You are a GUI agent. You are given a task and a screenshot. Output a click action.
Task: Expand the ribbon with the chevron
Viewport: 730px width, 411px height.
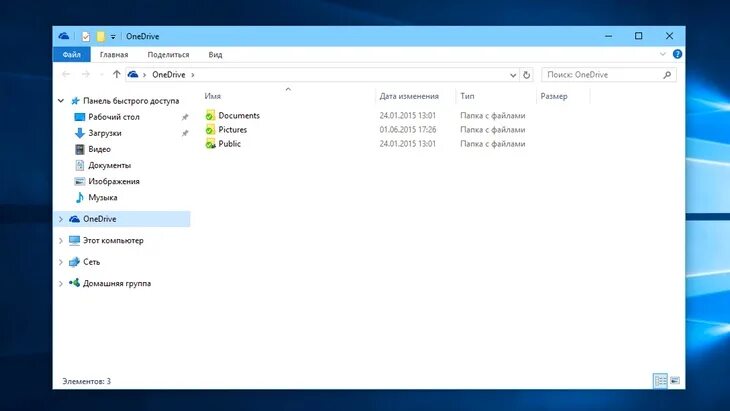pos(662,54)
